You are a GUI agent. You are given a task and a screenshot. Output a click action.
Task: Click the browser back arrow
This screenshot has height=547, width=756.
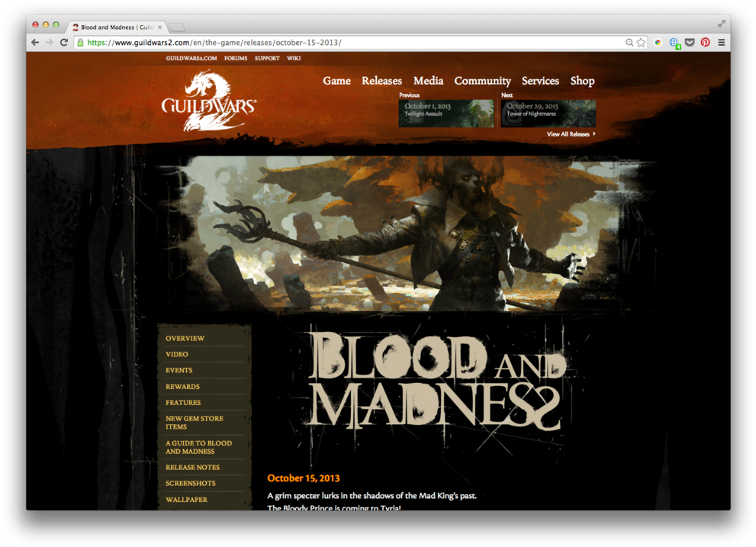pos(35,43)
